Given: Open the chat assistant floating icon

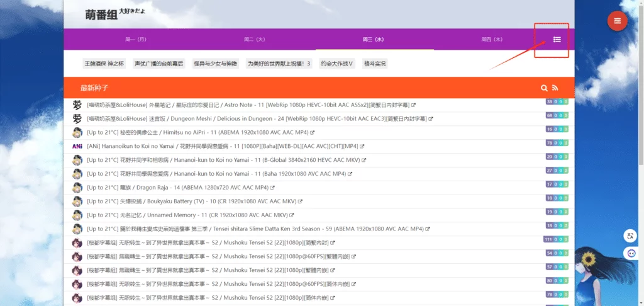Looking at the screenshot, I should coord(630,253).
